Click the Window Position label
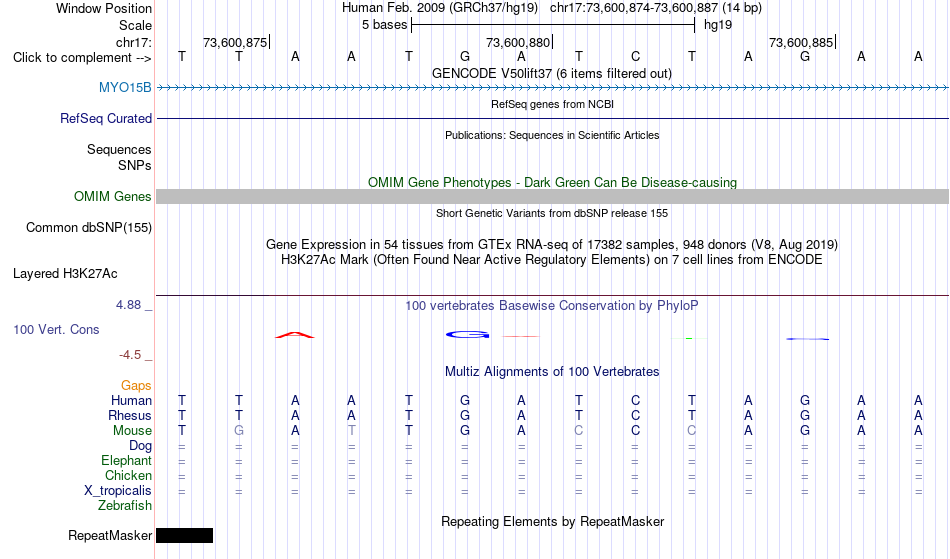The image size is (950, 559). 104,8
